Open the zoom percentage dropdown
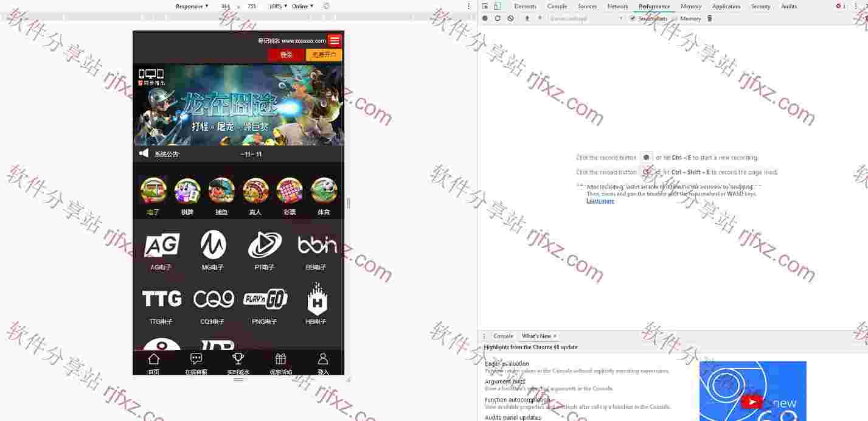The height and width of the screenshot is (421, 868). point(278,6)
